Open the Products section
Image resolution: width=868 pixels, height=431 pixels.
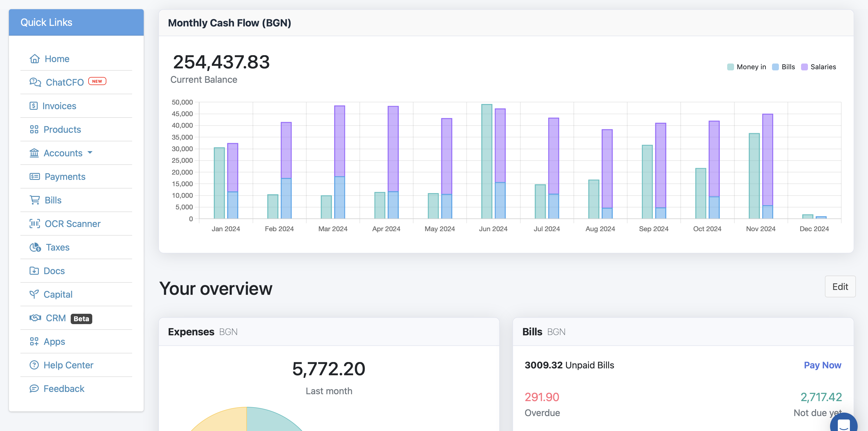tap(62, 129)
